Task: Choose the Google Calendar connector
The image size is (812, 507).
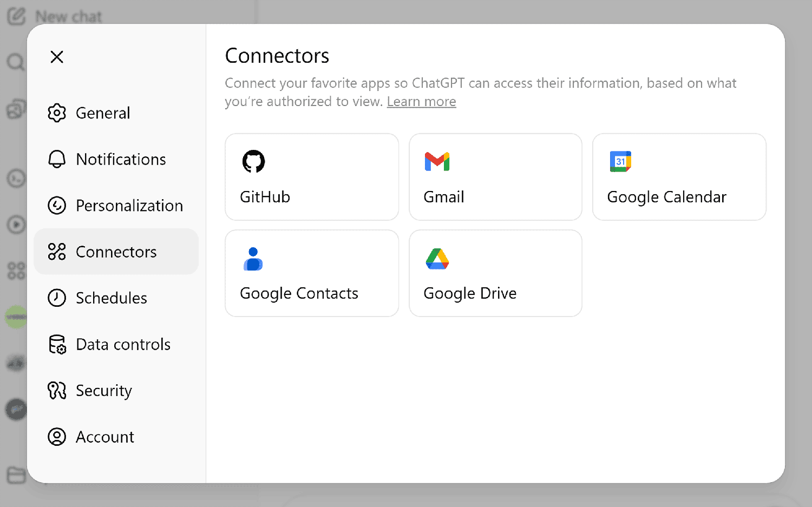Action: point(679,177)
